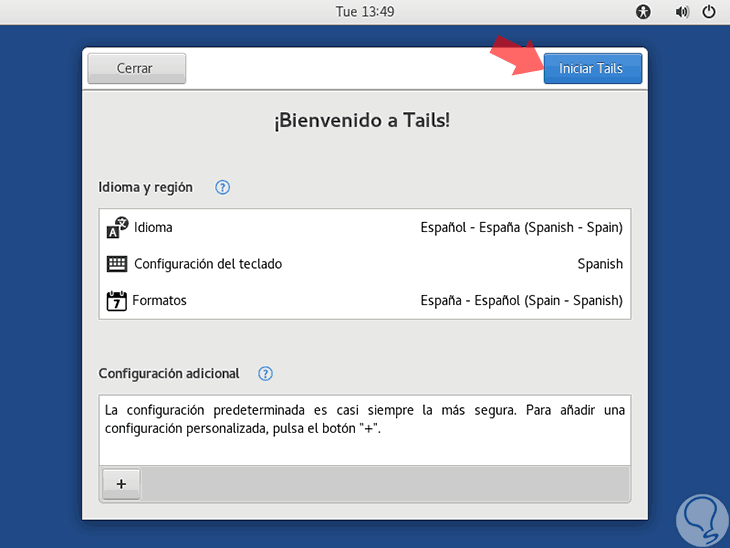Click the Configuración adicional heading
Image resolution: width=730 pixels, height=548 pixels.
pyautogui.click(x=169, y=373)
